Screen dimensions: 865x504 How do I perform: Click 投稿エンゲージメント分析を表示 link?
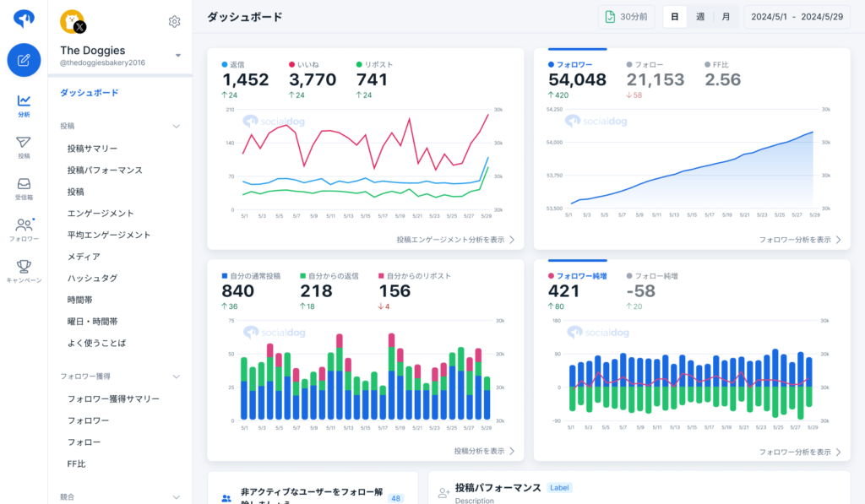click(x=455, y=240)
